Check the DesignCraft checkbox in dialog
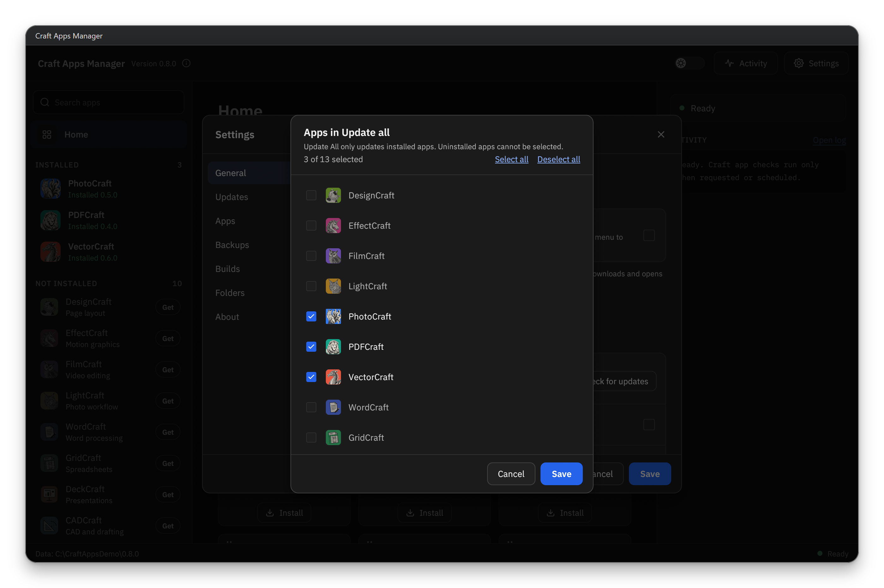This screenshot has height=588, width=884. [x=311, y=195]
